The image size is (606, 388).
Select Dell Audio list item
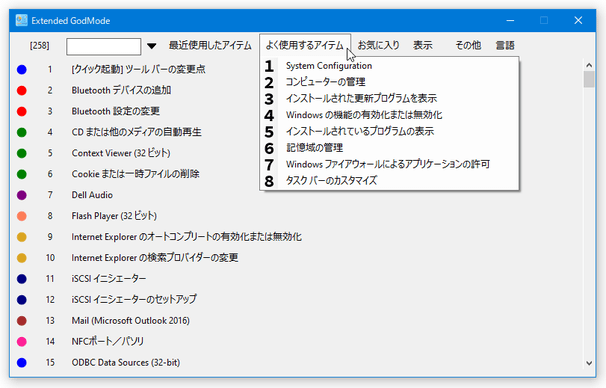(92, 195)
